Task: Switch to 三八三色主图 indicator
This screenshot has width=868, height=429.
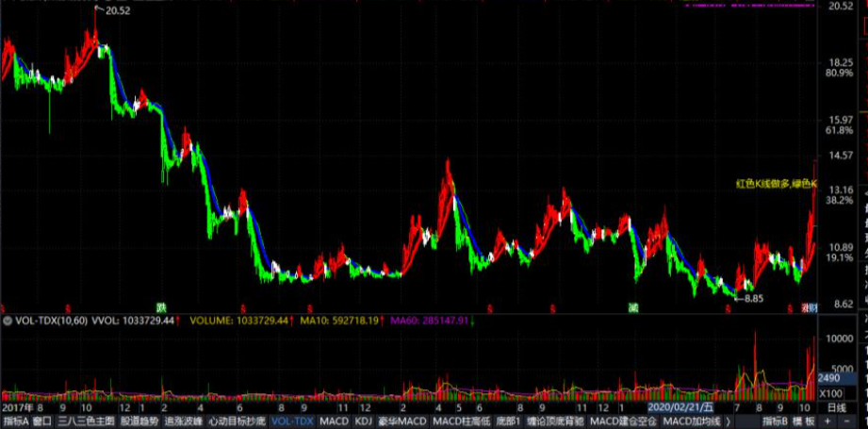Action: point(86,421)
